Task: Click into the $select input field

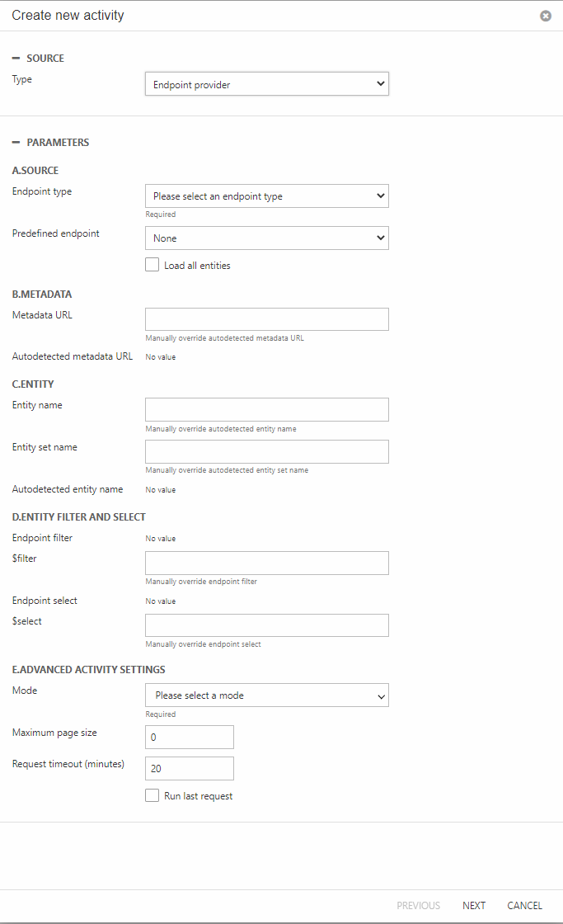Action: point(266,625)
